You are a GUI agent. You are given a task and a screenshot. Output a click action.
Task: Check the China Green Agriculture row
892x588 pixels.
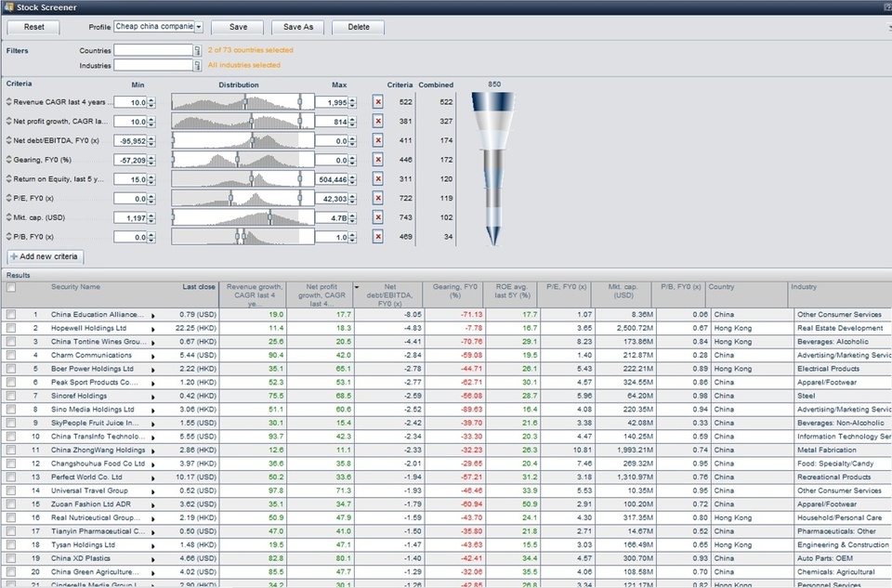pos(11,572)
